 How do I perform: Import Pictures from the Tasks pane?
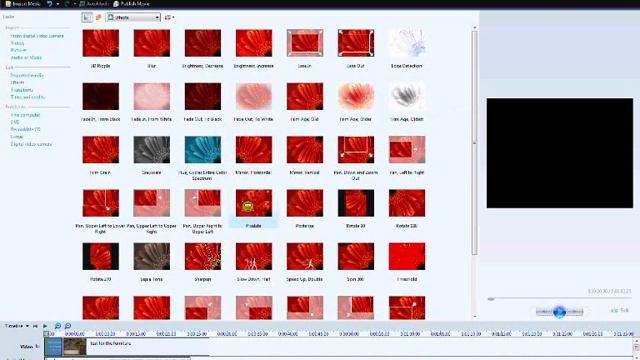[19, 50]
